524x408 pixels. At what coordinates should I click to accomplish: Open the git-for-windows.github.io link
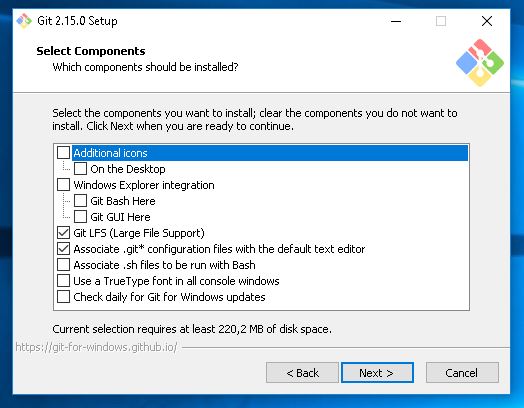(96, 348)
